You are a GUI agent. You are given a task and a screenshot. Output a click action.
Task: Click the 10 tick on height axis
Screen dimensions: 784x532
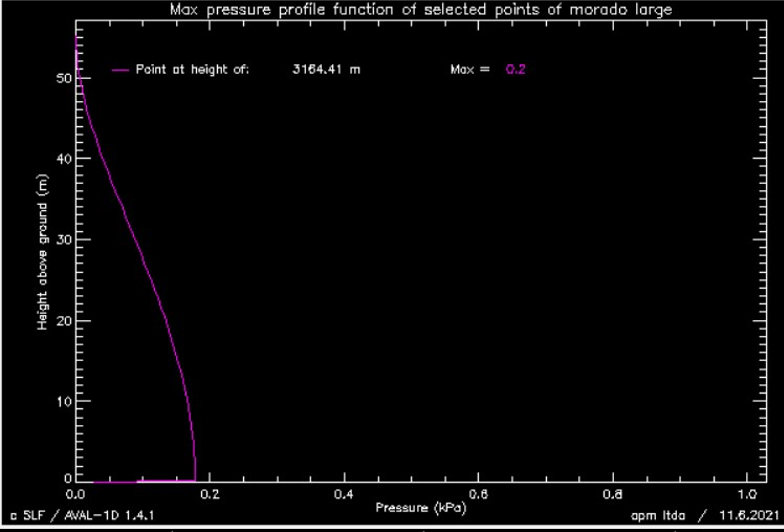pyautogui.click(x=62, y=401)
